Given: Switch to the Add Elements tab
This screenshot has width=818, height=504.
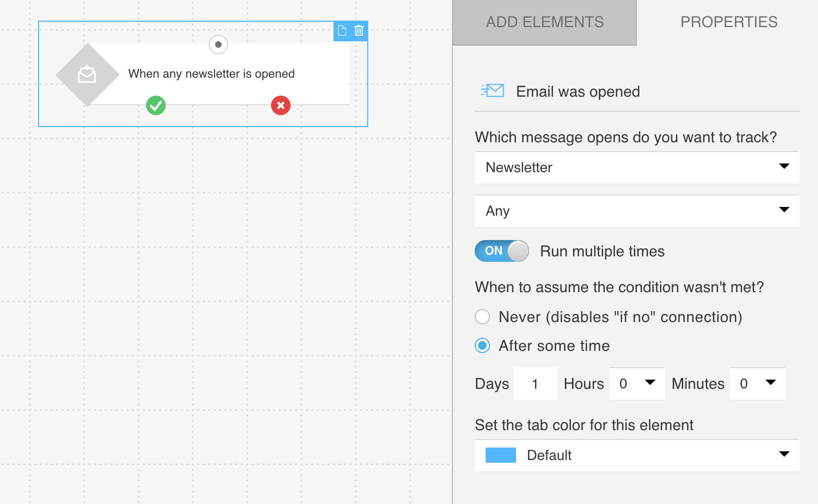Looking at the screenshot, I should click(x=545, y=22).
